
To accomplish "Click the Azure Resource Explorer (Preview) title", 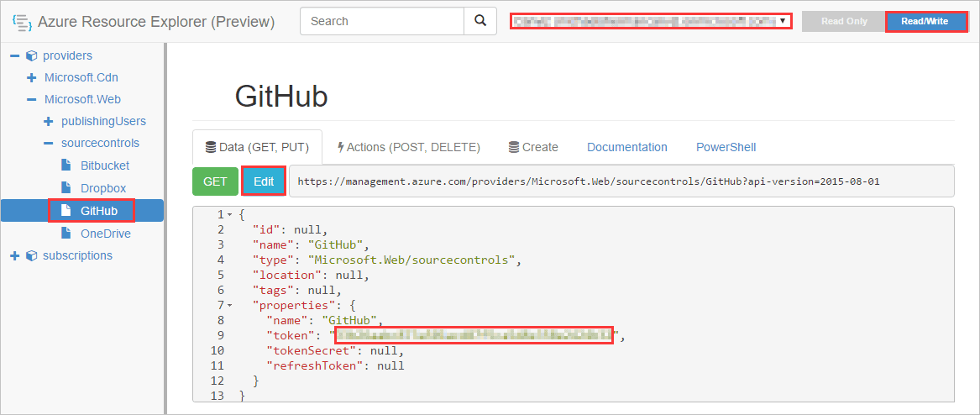I will click(x=156, y=22).
